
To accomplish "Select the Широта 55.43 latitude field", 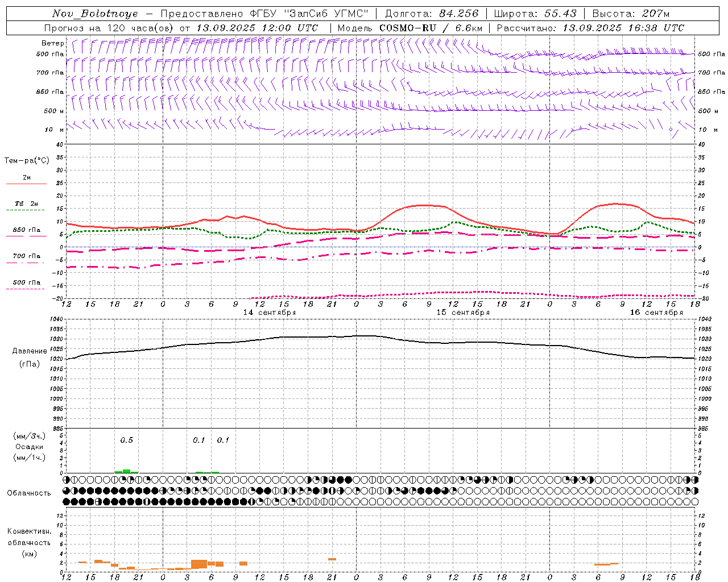I will tap(535, 14).
